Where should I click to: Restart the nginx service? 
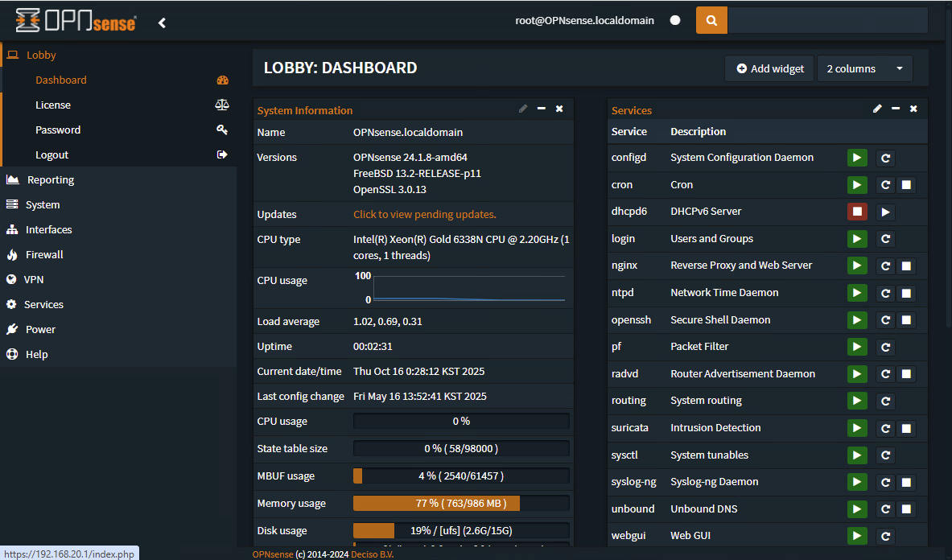(885, 266)
